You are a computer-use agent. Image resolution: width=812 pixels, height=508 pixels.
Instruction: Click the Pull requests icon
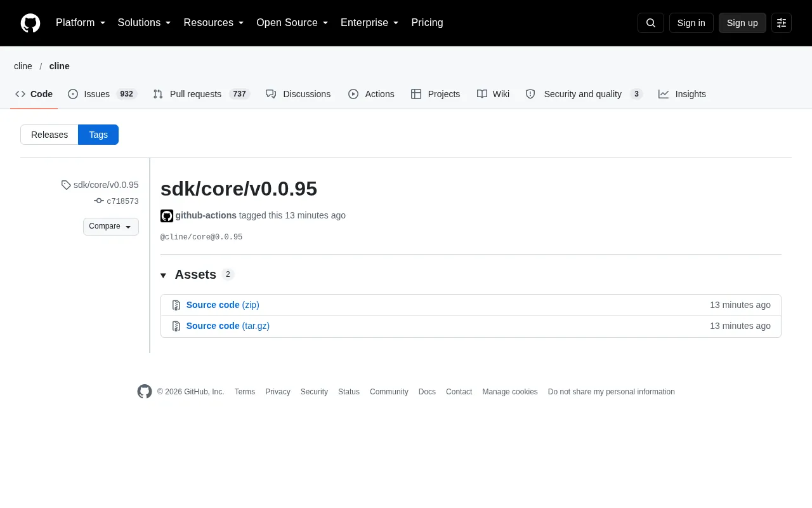click(158, 94)
